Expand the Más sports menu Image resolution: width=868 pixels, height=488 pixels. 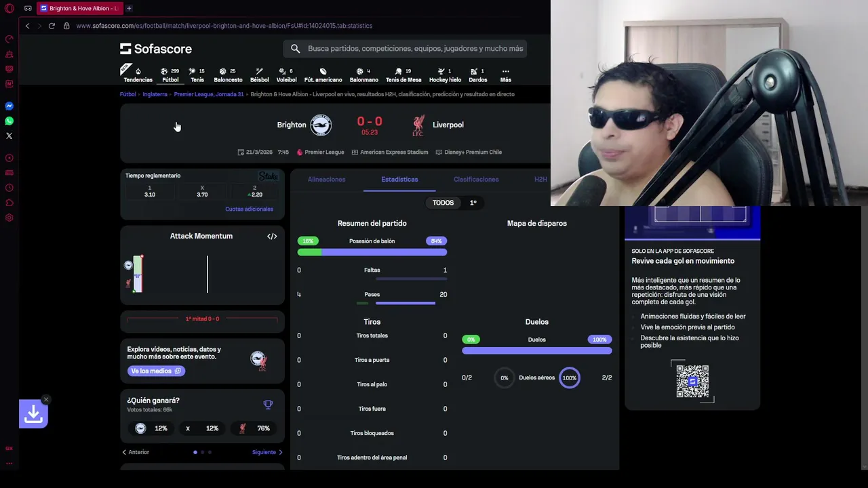pyautogui.click(x=505, y=75)
